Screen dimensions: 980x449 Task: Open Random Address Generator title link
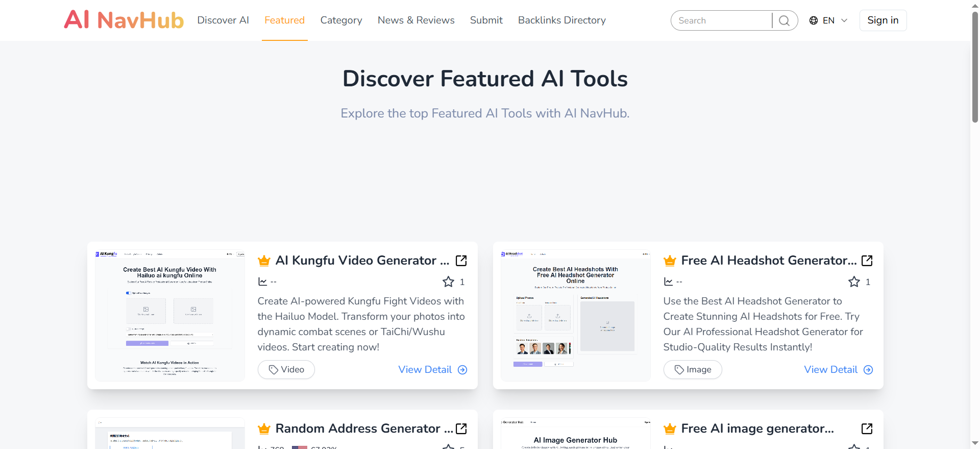tap(364, 429)
